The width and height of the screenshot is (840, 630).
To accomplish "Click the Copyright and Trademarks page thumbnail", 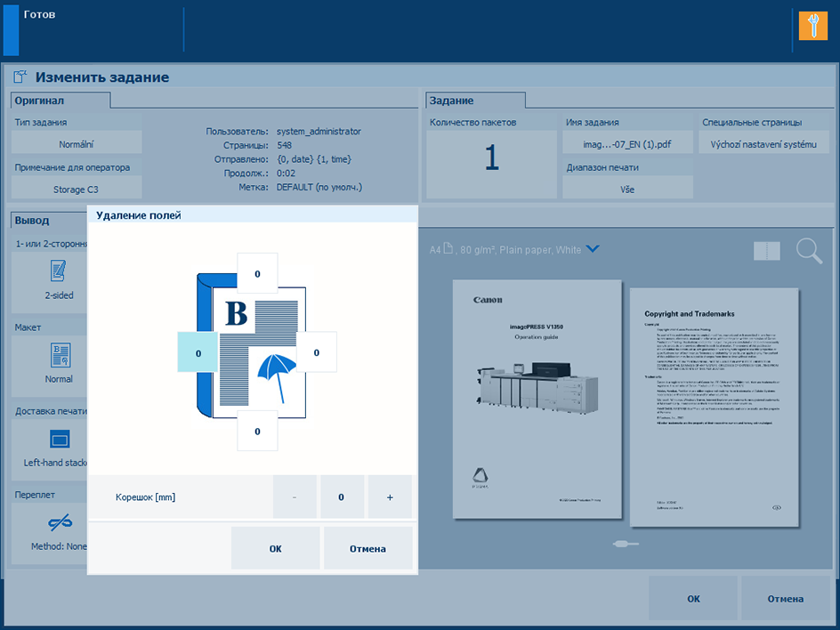I will tap(715, 408).
